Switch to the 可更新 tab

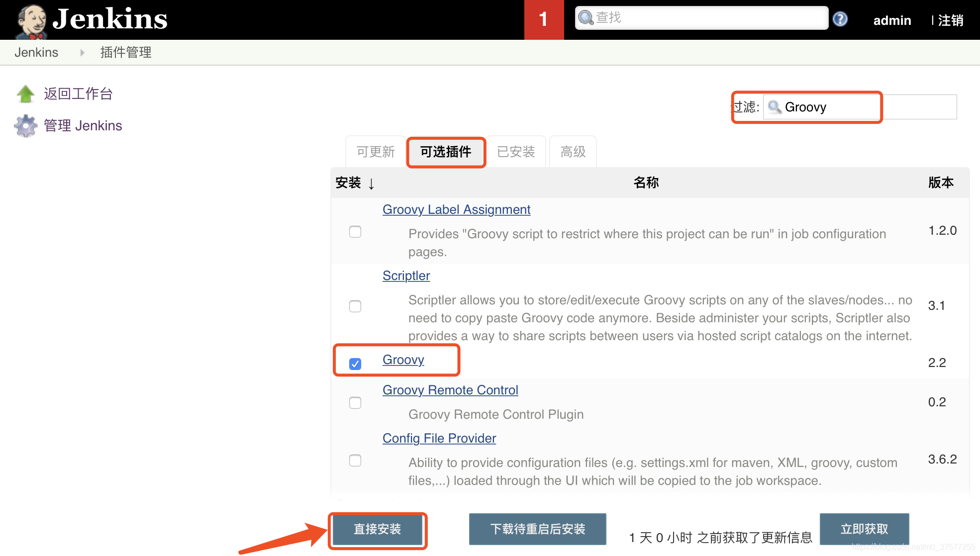376,152
